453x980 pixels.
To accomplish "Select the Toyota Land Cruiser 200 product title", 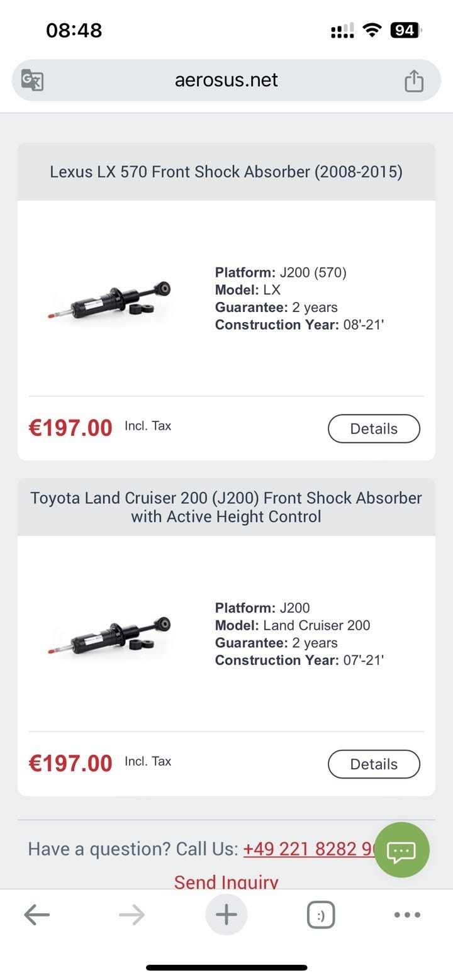I will coord(226,507).
